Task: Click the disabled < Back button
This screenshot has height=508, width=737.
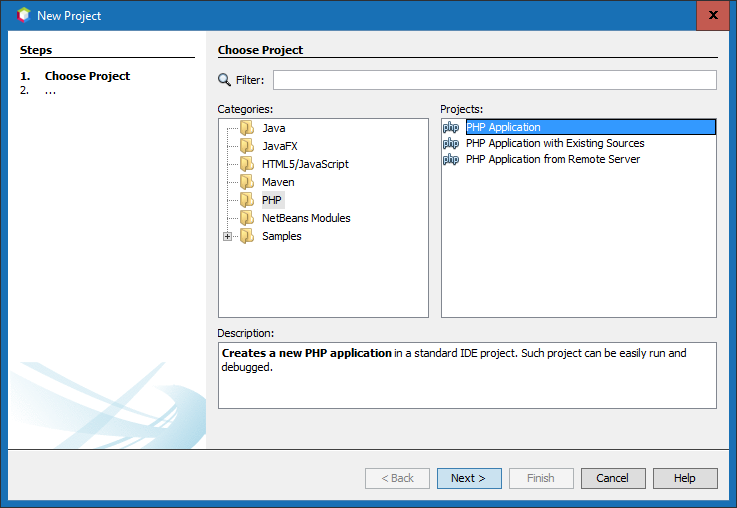Action: pos(397,478)
